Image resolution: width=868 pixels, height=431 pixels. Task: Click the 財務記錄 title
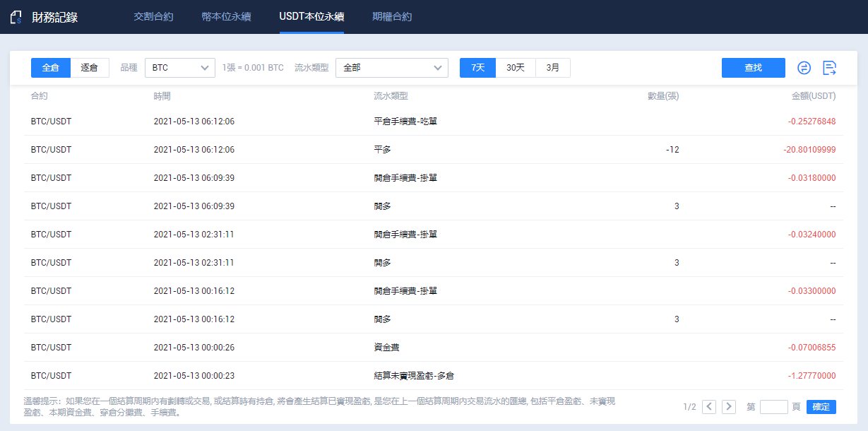coord(54,18)
